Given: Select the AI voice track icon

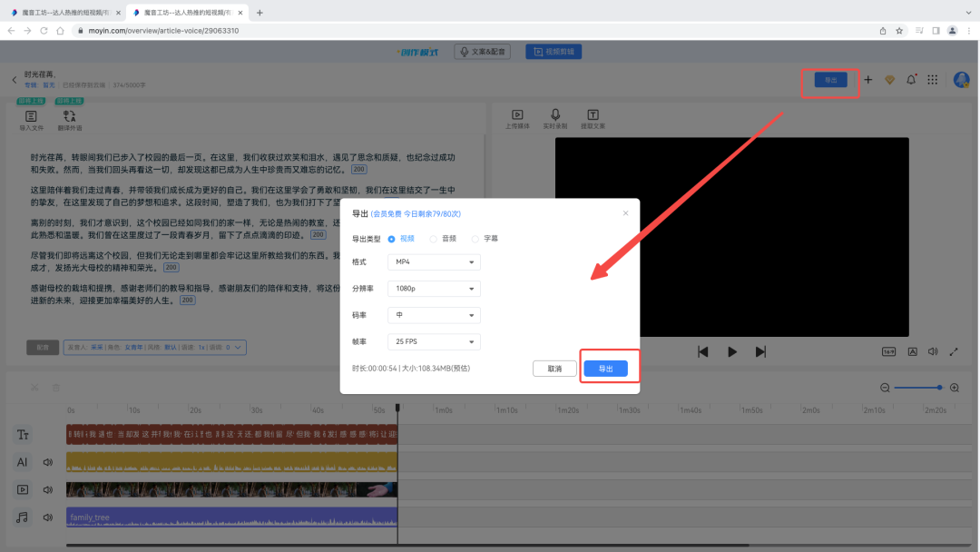Looking at the screenshot, I should (x=22, y=462).
